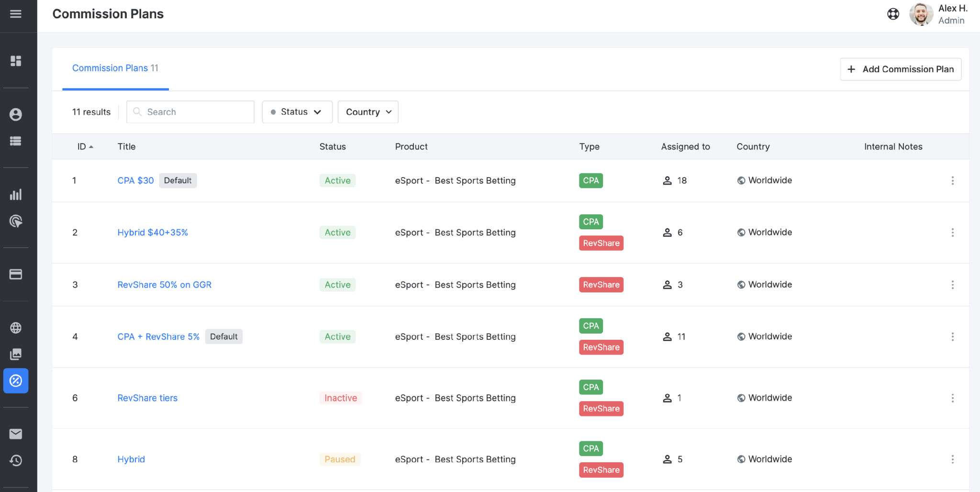Toggle the sidebar with the hamburger icon
Viewport: 980px width, 492px height.
pos(16,14)
